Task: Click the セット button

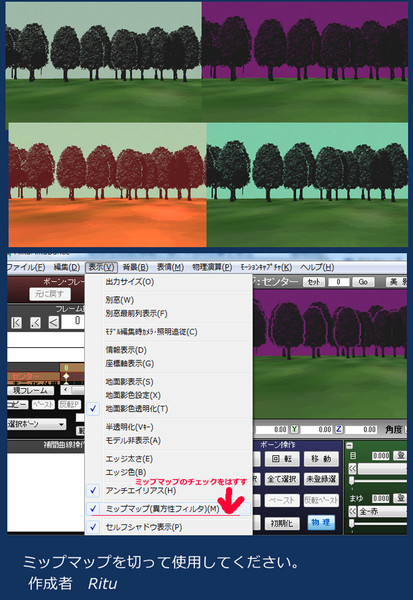Action: pos(313,282)
